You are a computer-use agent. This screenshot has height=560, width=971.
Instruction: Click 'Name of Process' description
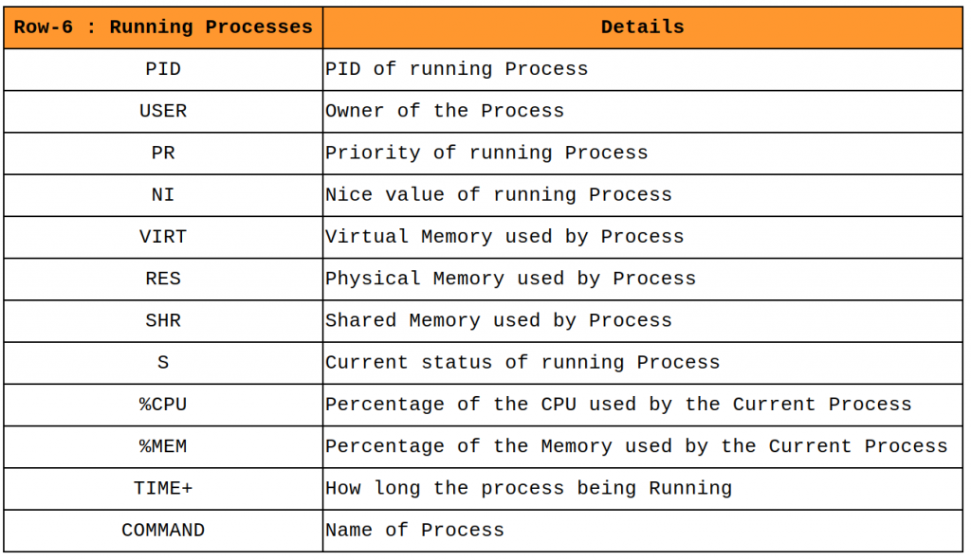[414, 530]
